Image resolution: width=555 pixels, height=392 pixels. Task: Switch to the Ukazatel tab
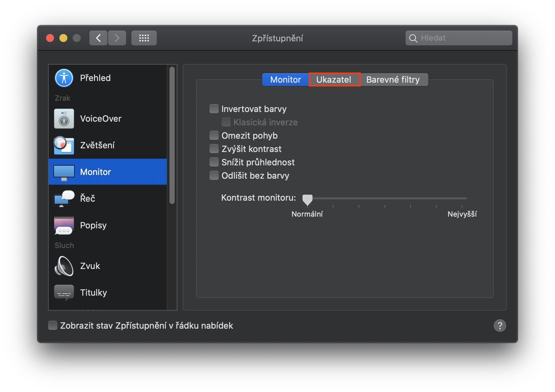334,80
